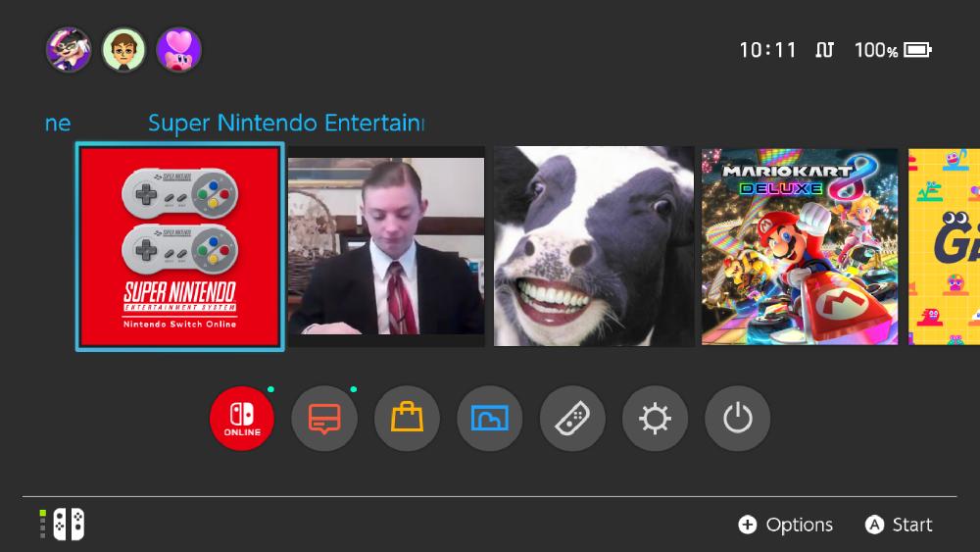Open the Album icon
Screen dimensions: 980x552
point(489,419)
